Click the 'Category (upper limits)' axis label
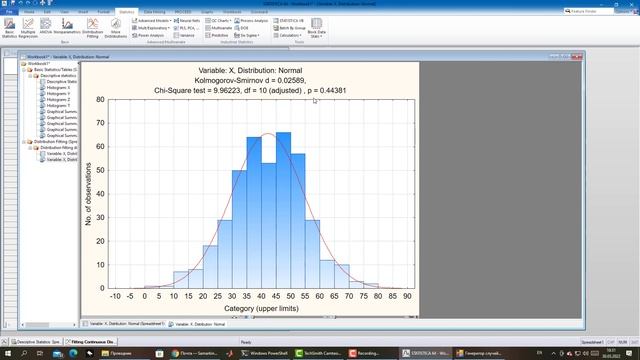Screen dimensions: 640x360 point(262,309)
